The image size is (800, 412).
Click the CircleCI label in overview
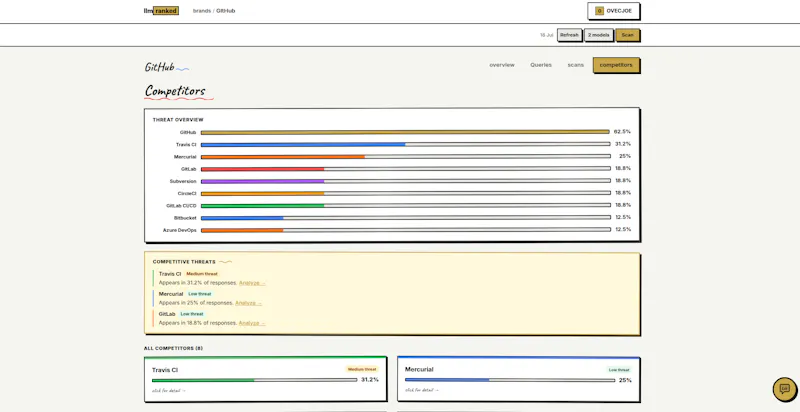coord(187,193)
